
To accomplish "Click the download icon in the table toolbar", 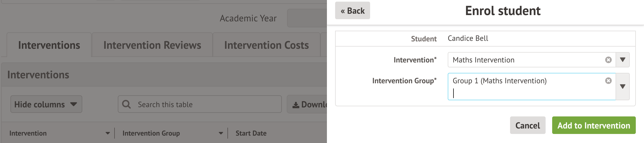I will point(296,105).
